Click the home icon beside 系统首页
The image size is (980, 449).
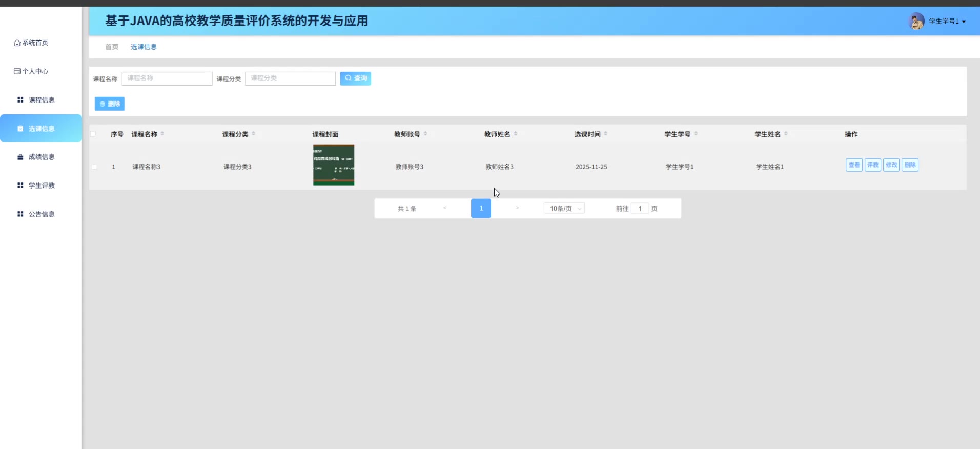click(17, 43)
